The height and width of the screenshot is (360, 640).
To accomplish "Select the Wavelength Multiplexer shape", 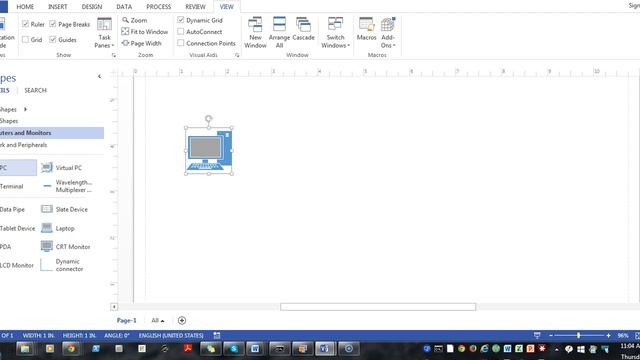I will click(67, 186).
